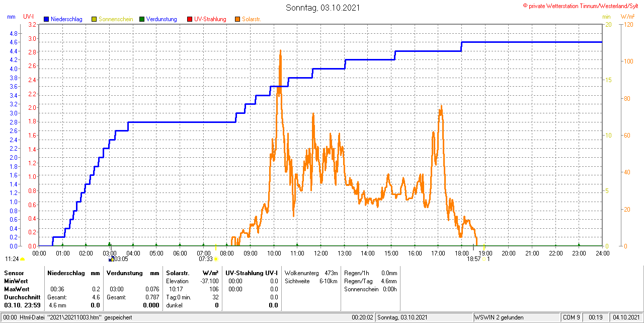Click the 00:19 status bar field

click(x=596, y=317)
